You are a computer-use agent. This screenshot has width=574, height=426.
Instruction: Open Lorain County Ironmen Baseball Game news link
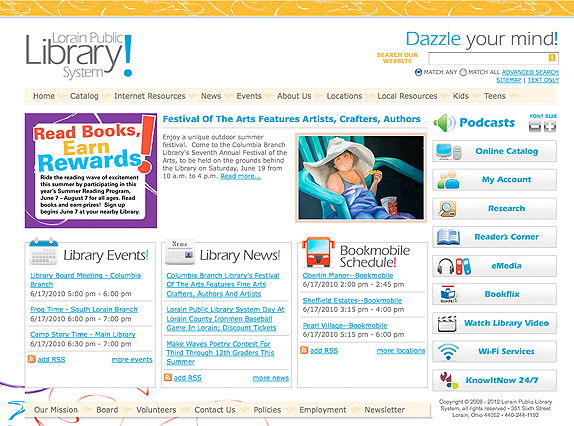click(226, 318)
